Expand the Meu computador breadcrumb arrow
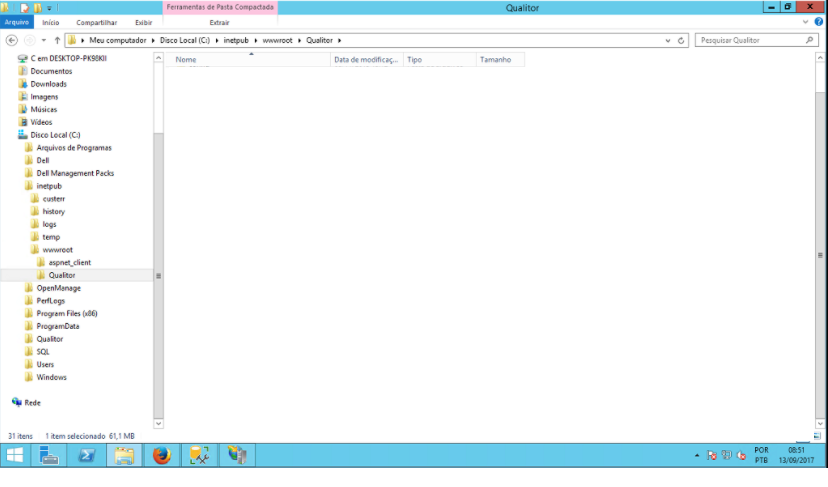 [x=153, y=40]
